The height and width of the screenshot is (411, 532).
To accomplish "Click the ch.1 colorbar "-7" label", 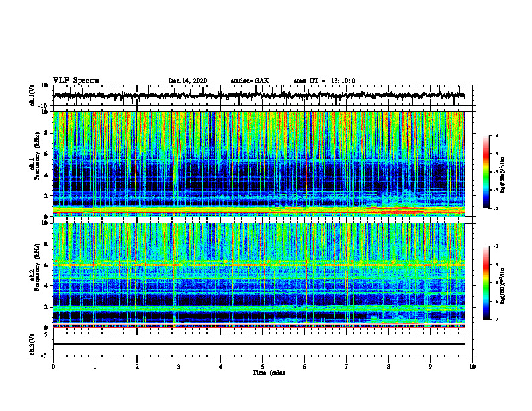I will click(x=496, y=208).
